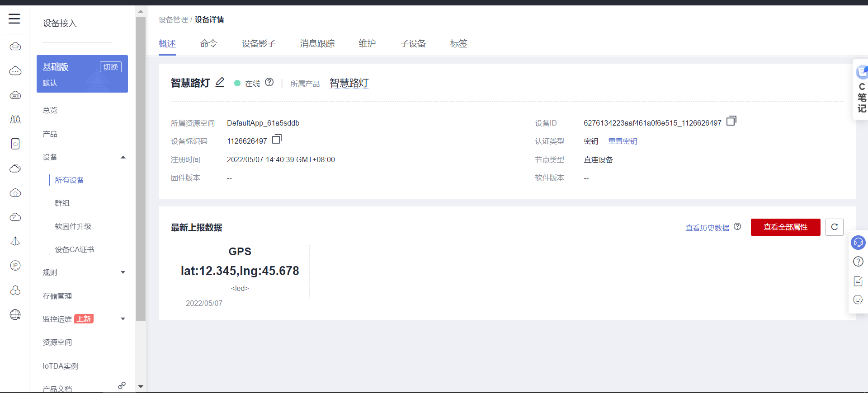Copy the 设备标识码 1126626497
This screenshot has height=393, width=868.
(277, 139)
